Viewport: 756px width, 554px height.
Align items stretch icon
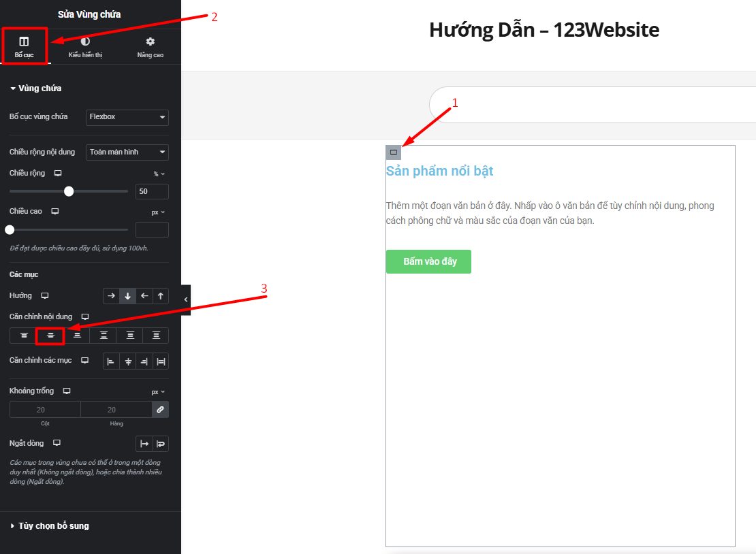pyautogui.click(x=161, y=361)
